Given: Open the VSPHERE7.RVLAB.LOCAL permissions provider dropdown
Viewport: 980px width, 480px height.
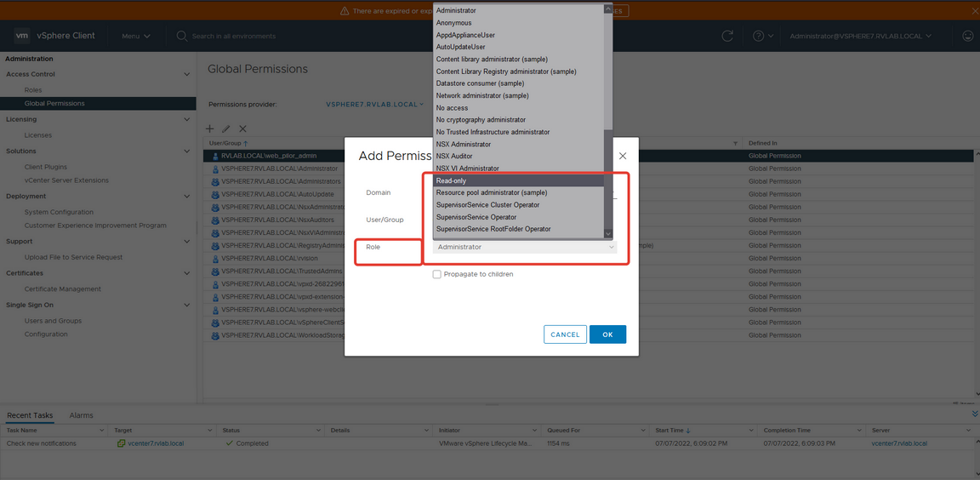Looking at the screenshot, I should point(375,105).
